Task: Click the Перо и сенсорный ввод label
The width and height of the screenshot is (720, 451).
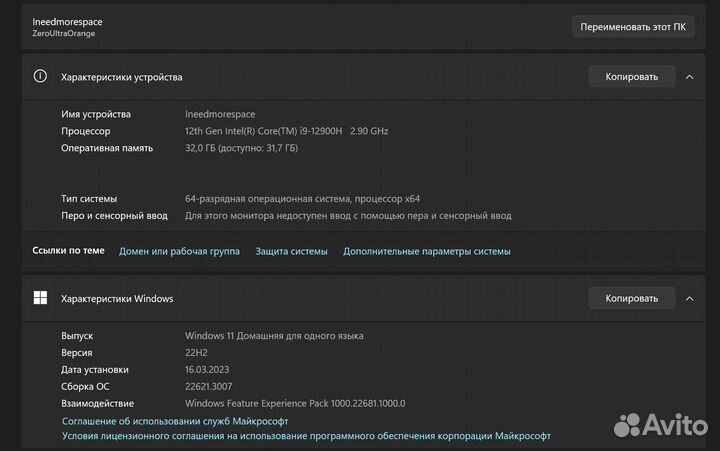Action: coord(114,215)
